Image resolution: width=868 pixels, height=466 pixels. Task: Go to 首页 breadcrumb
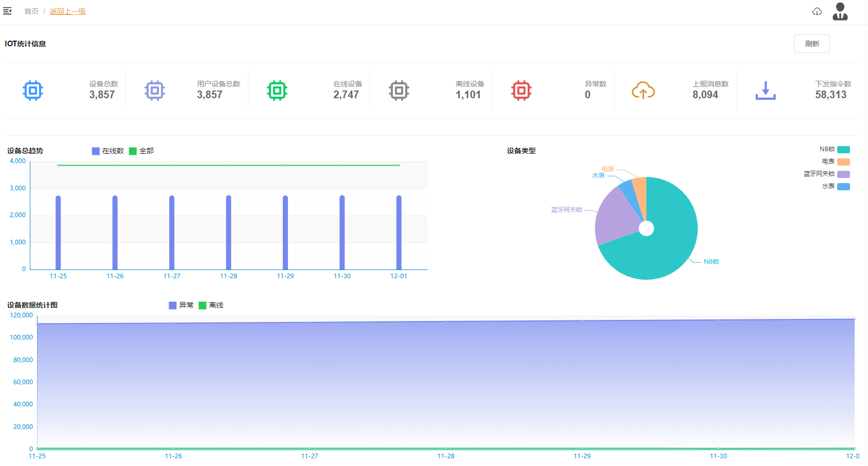31,11
